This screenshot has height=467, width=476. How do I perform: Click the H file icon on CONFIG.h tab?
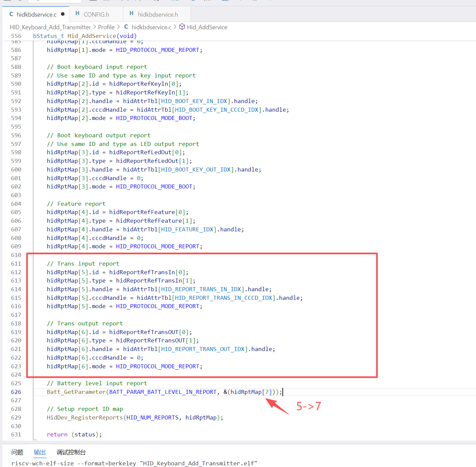pyautogui.click(x=78, y=13)
